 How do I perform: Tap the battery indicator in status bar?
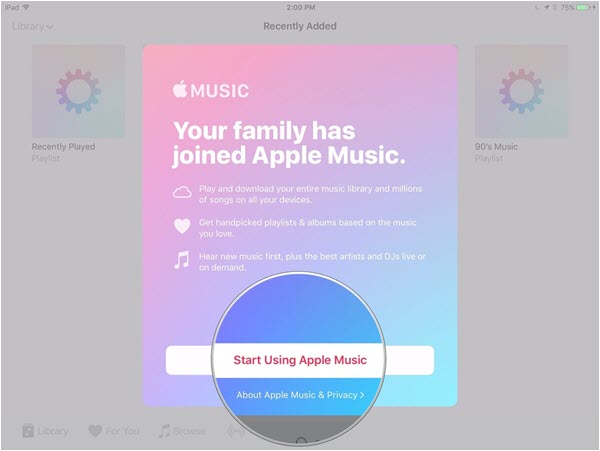click(x=584, y=7)
